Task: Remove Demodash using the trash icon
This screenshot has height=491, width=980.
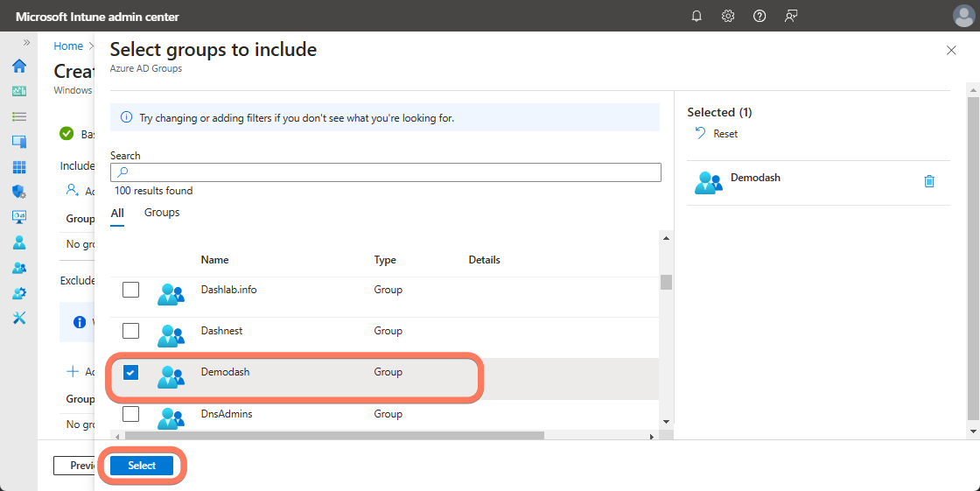Action: pos(929,181)
